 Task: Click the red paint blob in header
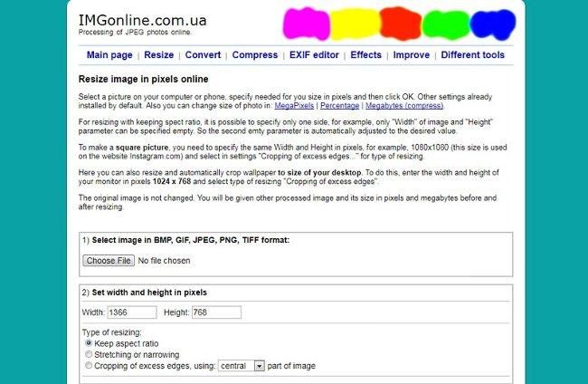click(x=401, y=24)
